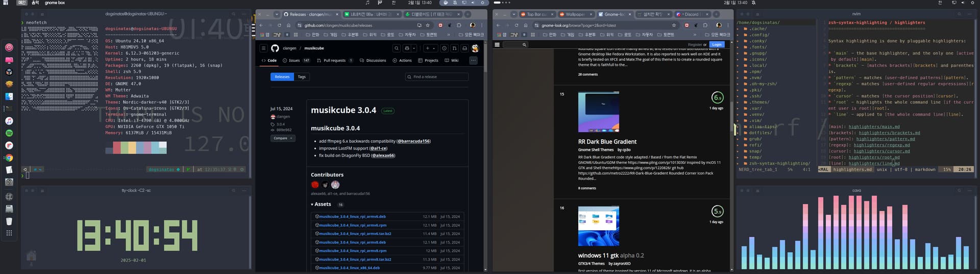Open GitHub search magnifier button
Screen dimensions: 980x274
point(397,48)
